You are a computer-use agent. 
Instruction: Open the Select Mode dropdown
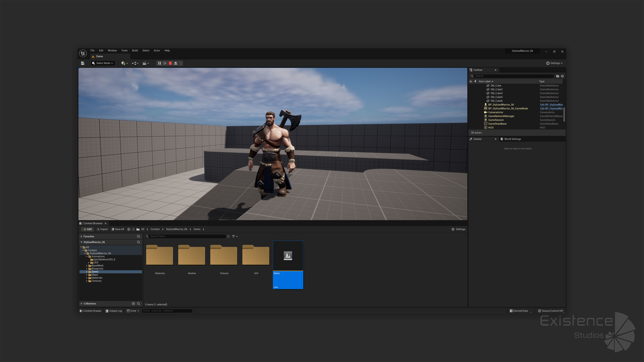click(103, 63)
